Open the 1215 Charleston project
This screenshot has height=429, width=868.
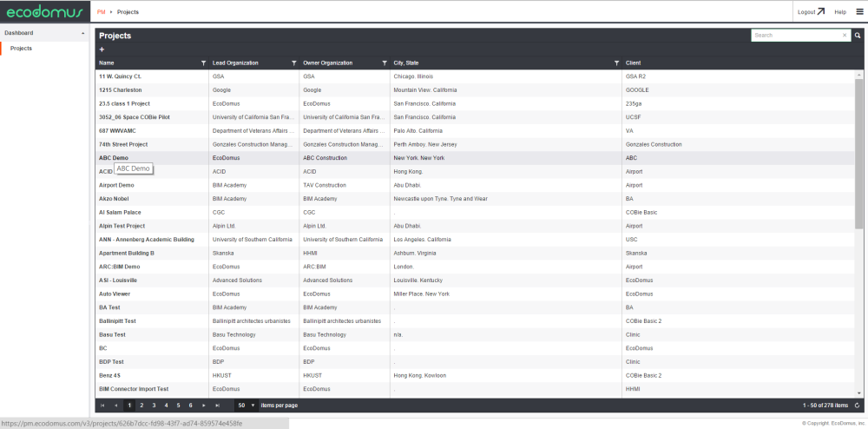coord(120,89)
